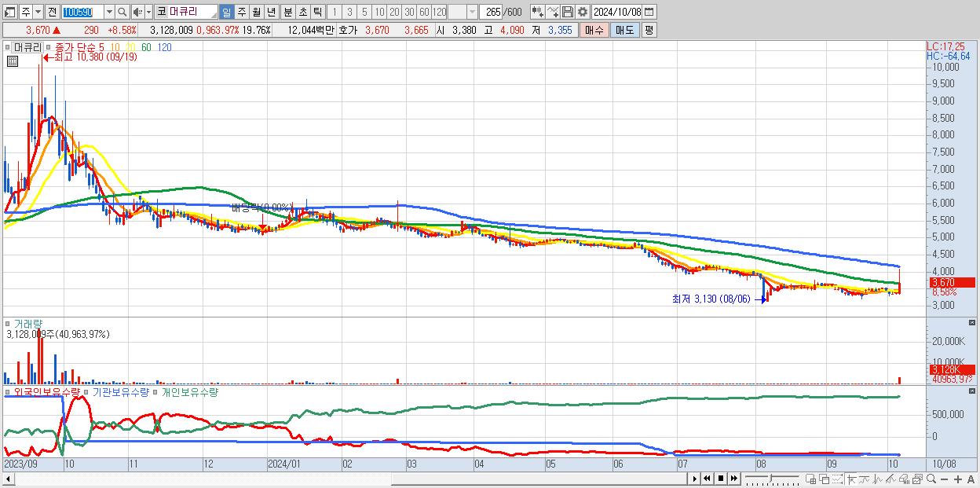Select the 분 minute period tab

click(x=287, y=12)
